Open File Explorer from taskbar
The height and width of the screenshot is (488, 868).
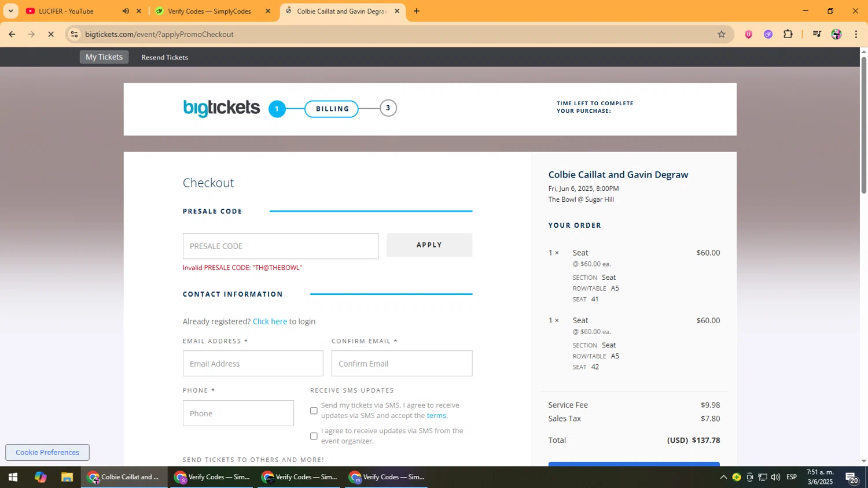pos(67,477)
